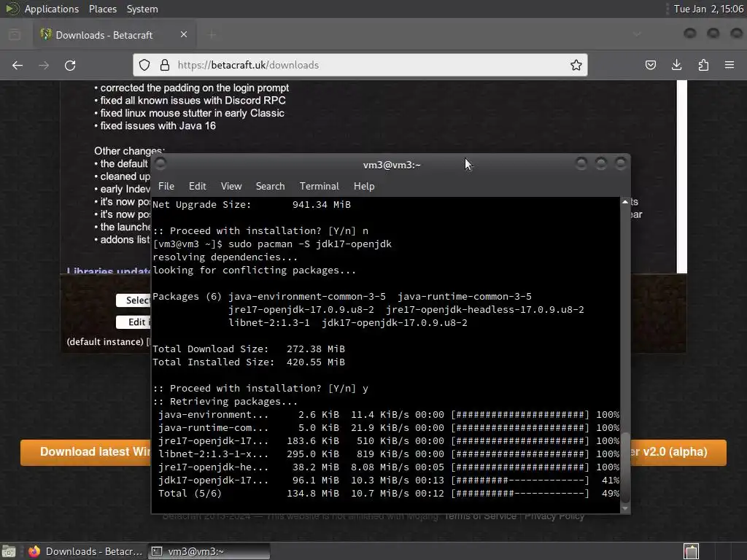747x560 pixels.
Task: Open the tracking protection shield icon
Action: pyautogui.click(x=144, y=65)
